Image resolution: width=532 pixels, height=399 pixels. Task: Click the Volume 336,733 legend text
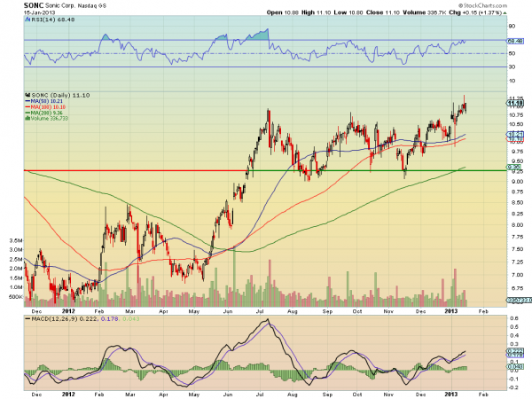[x=50, y=119]
